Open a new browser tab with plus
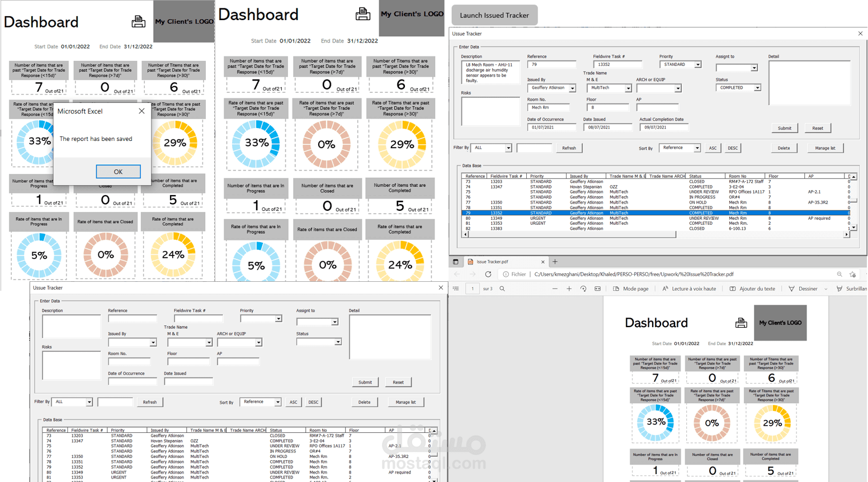The height and width of the screenshot is (482, 868). pyautogui.click(x=555, y=262)
